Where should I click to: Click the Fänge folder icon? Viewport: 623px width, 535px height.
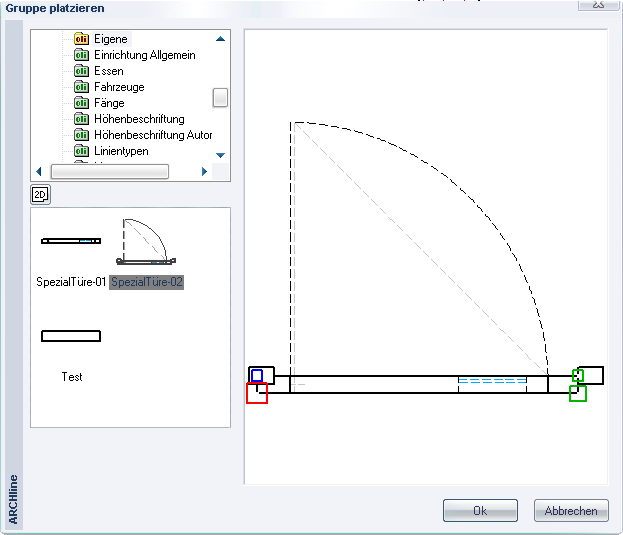[81, 103]
